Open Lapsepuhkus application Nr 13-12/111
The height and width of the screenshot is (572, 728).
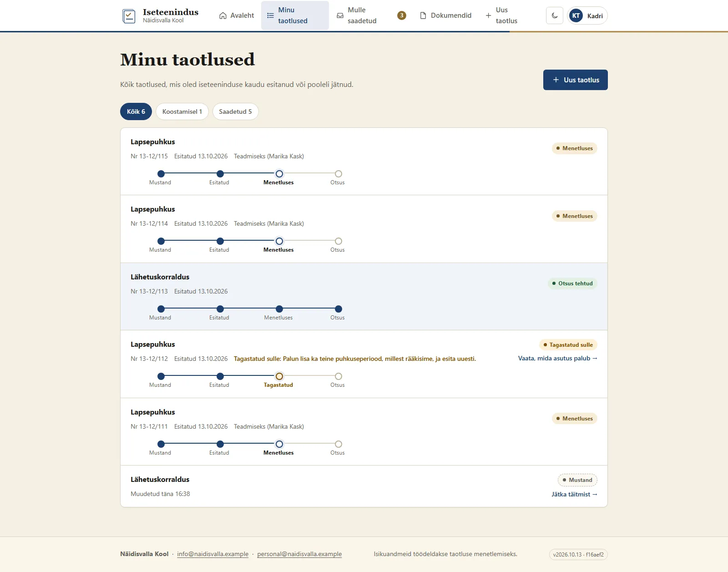pos(364,432)
